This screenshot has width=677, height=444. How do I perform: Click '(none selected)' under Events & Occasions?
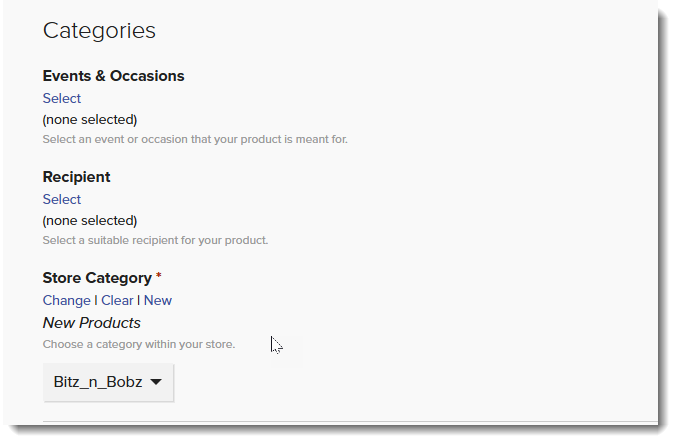(x=90, y=120)
